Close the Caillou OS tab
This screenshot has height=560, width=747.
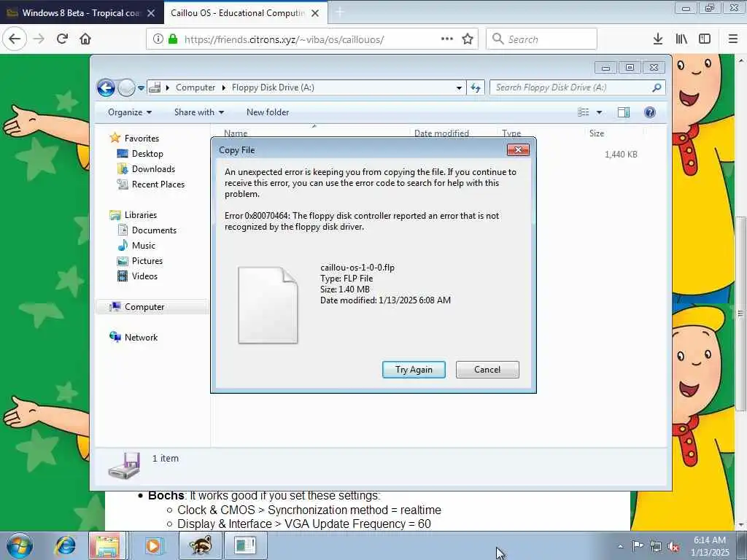tap(315, 13)
